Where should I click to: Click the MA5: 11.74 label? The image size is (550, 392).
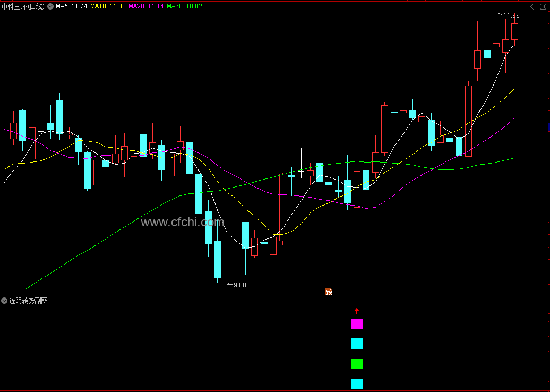(72, 6)
